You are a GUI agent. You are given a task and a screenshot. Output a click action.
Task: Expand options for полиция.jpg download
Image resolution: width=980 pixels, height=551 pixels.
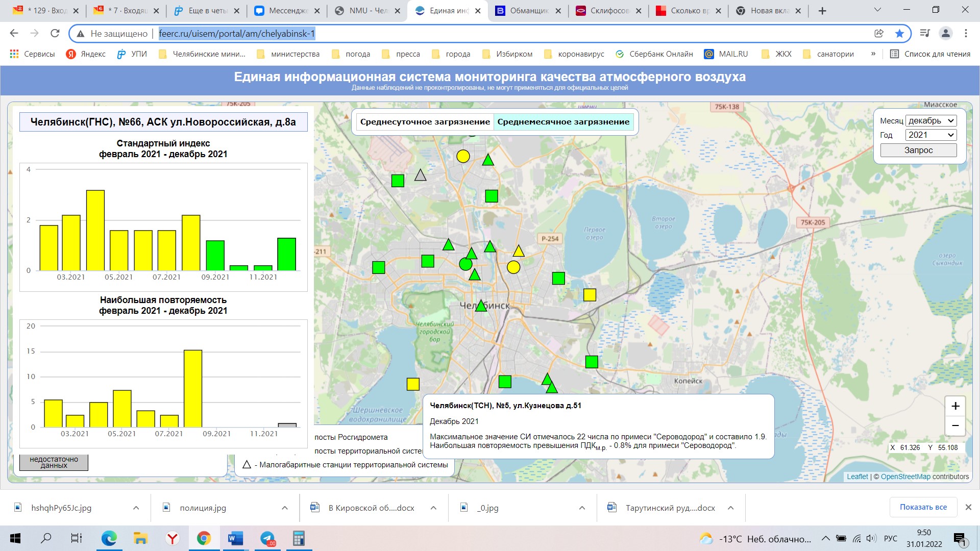click(x=284, y=508)
